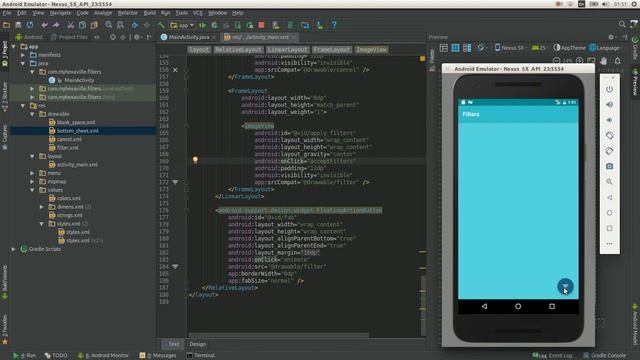This screenshot has height=360, width=640.
Task: Open the Nexus 5X device dropdown
Action: (510, 48)
